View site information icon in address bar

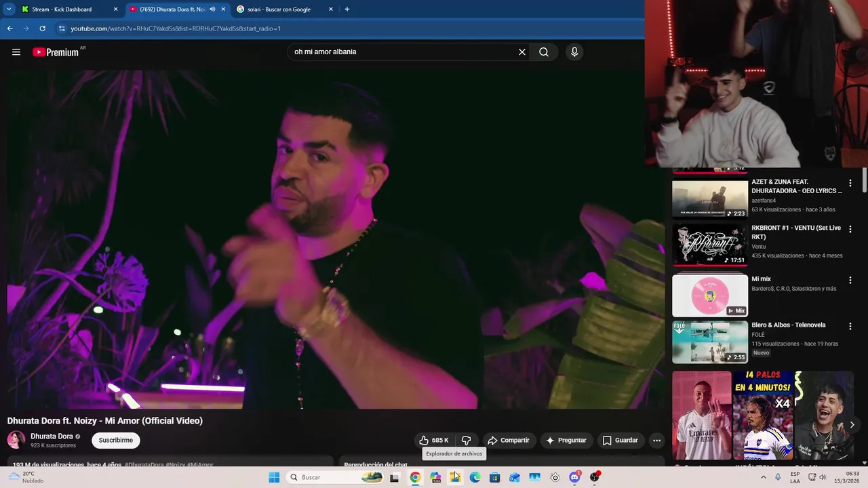click(62, 28)
